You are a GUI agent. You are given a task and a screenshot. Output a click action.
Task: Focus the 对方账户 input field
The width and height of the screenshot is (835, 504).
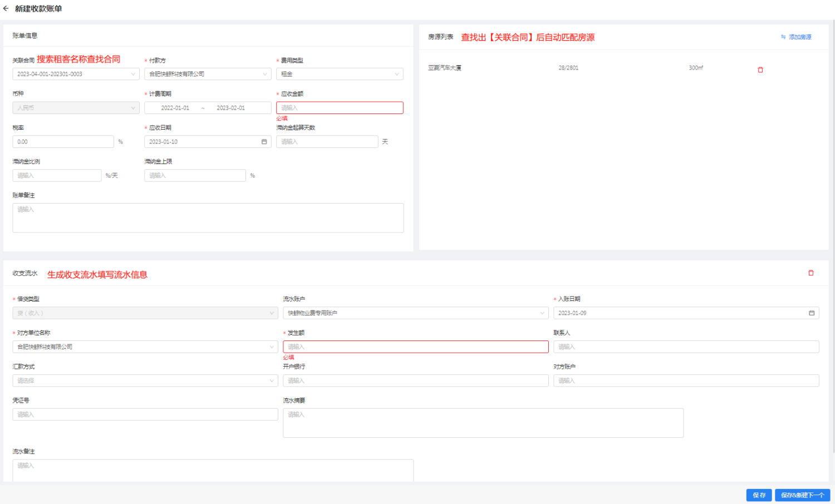click(x=686, y=381)
